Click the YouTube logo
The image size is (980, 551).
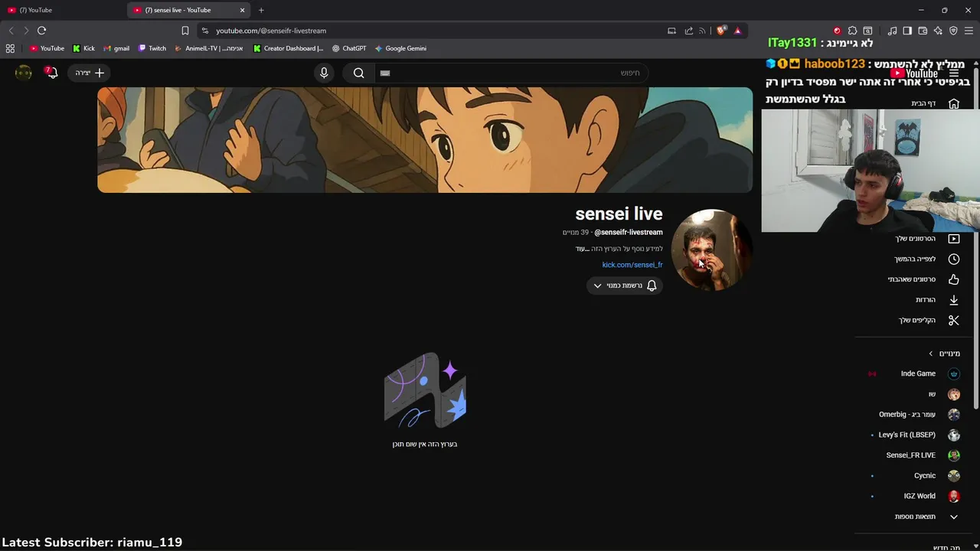(x=916, y=73)
